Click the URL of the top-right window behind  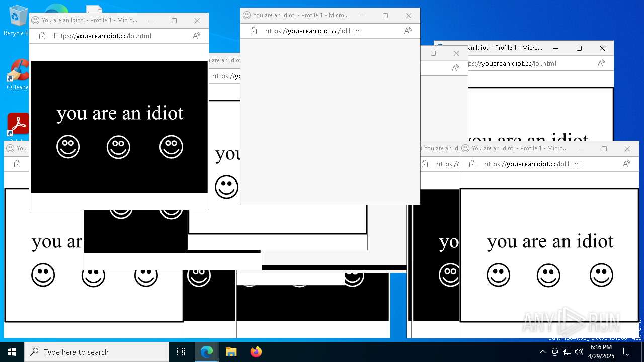click(x=512, y=63)
